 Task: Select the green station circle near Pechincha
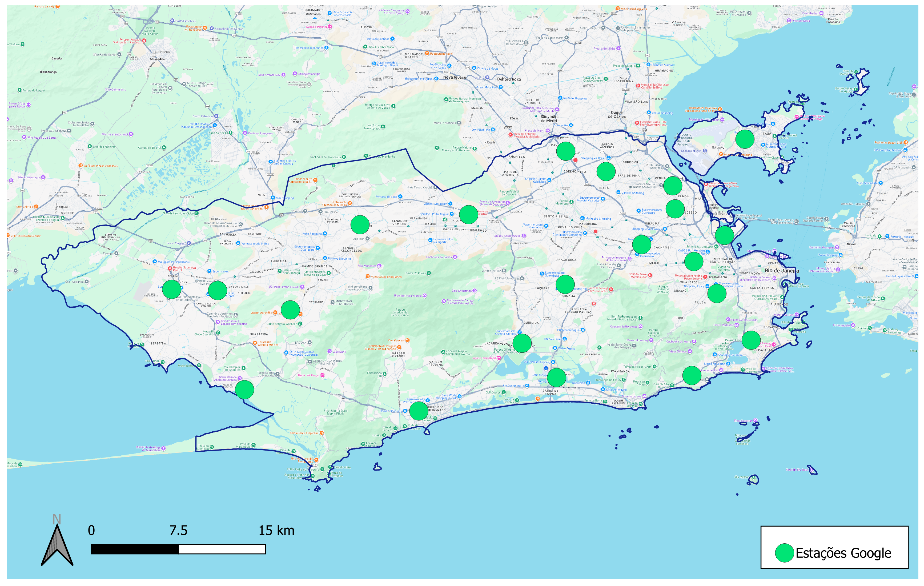tap(565, 284)
